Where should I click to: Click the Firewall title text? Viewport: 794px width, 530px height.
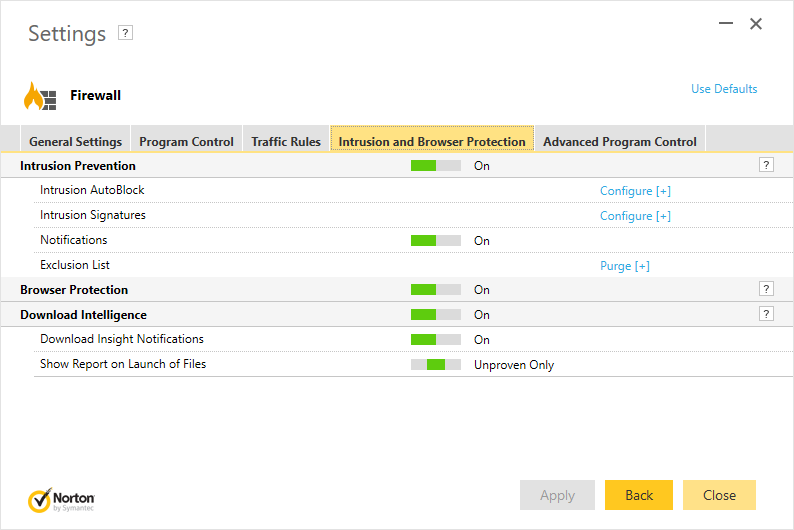point(95,95)
